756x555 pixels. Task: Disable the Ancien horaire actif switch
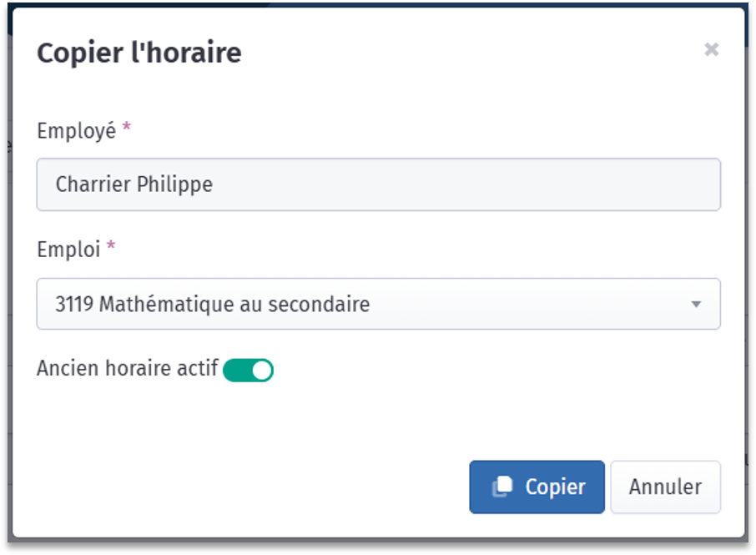[248, 370]
